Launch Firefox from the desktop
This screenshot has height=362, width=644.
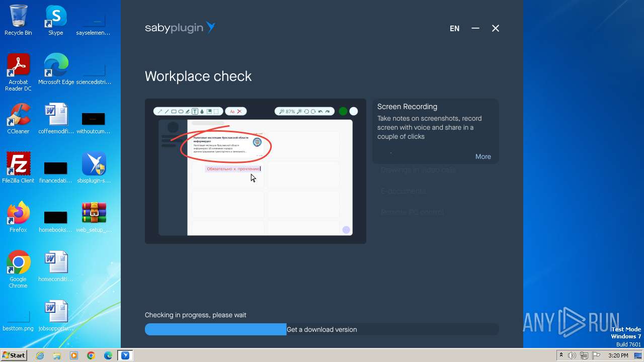[x=18, y=217]
